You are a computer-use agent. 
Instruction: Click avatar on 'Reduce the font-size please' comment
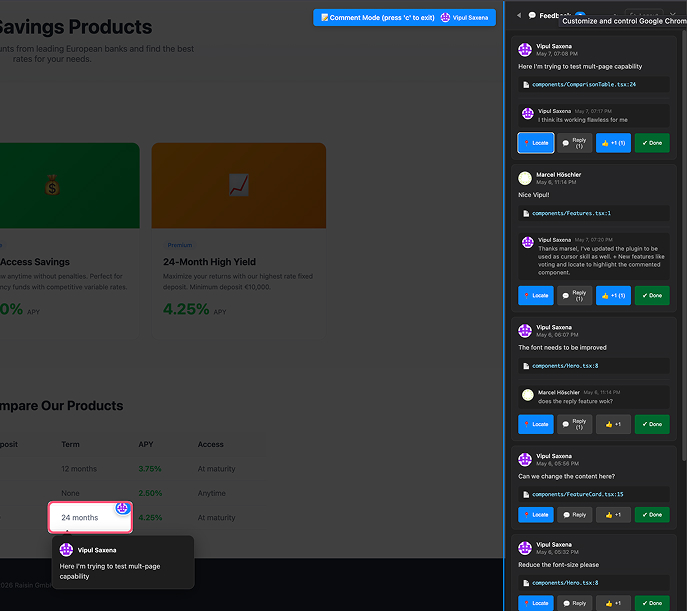[x=525, y=548]
